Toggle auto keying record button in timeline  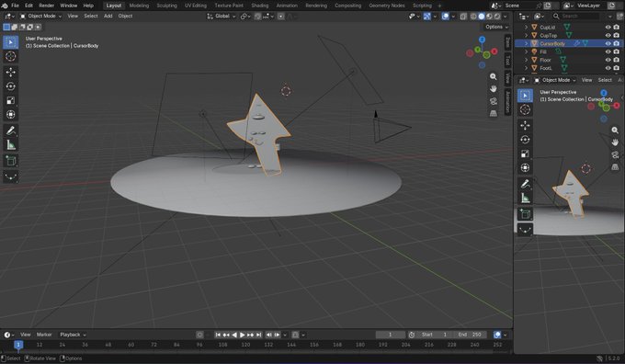pyautogui.click(x=199, y=335)
